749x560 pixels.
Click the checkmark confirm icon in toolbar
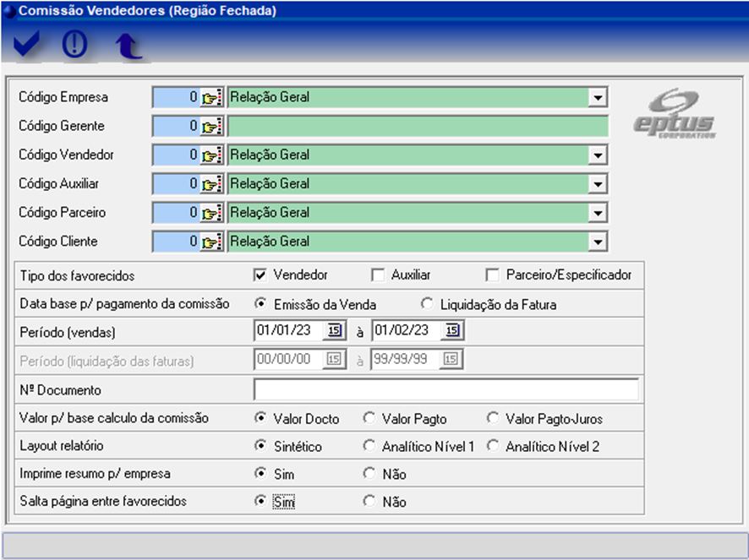27,45
